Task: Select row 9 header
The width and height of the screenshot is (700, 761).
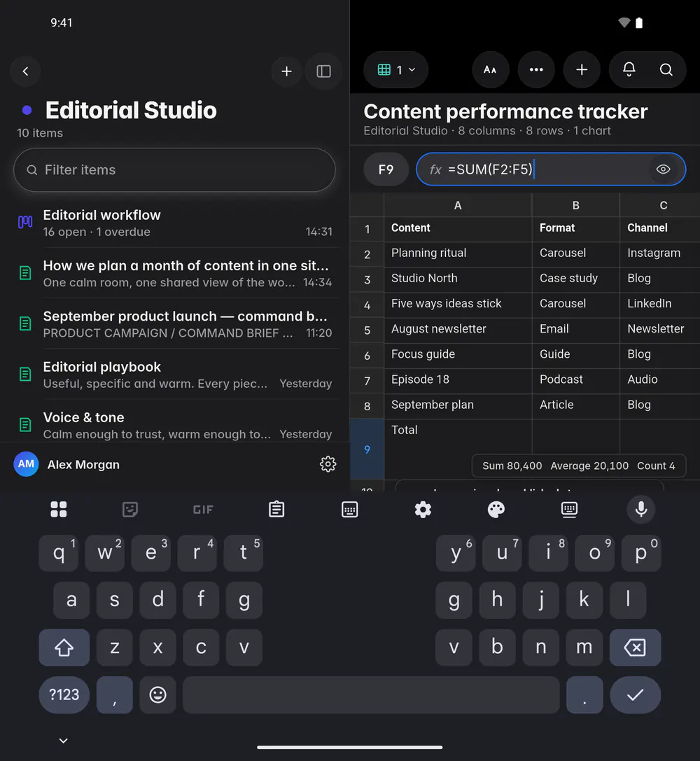Action: pos(367,449)
